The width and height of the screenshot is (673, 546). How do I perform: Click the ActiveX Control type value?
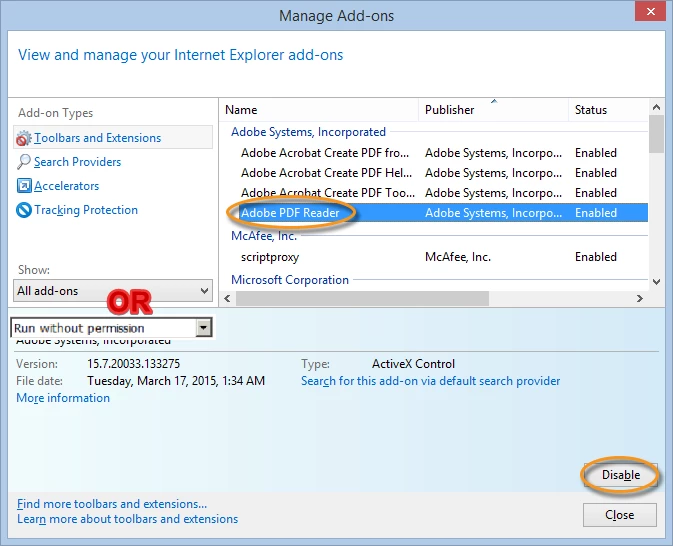coord(413,364)
